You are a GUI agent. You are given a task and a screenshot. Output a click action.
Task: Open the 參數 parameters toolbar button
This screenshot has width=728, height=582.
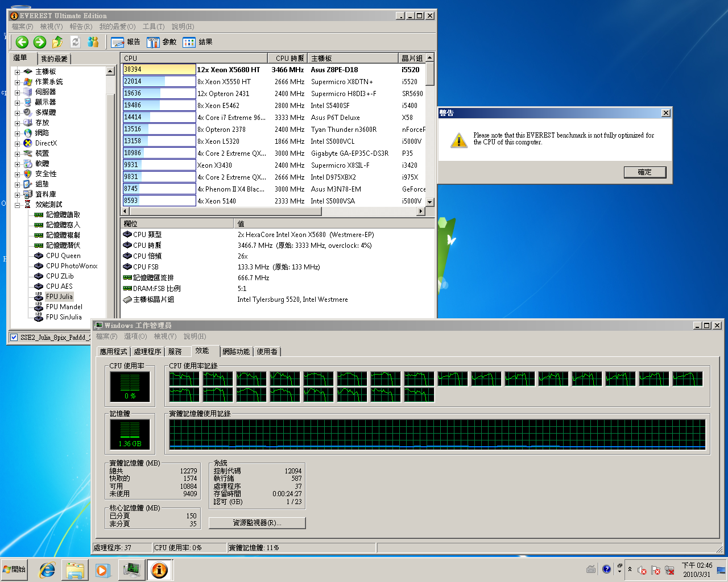pyautogui.click(x=162, y=42)
